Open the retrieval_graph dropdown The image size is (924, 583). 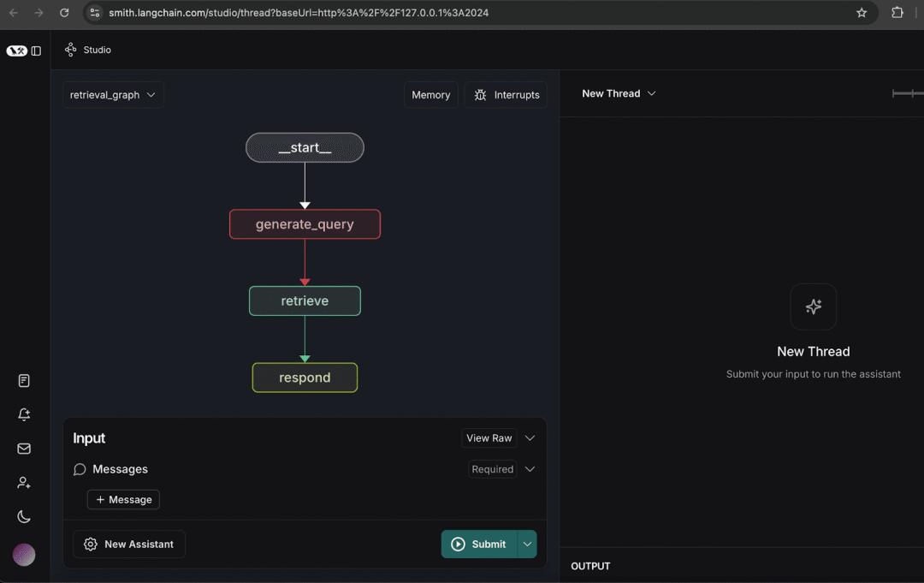(113, 94)
